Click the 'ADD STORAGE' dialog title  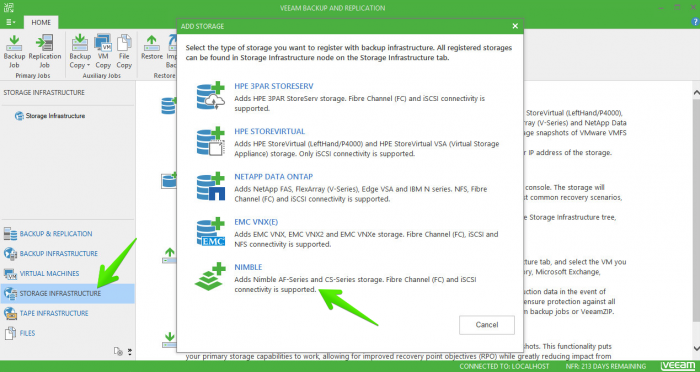click(x=202, y=26)
